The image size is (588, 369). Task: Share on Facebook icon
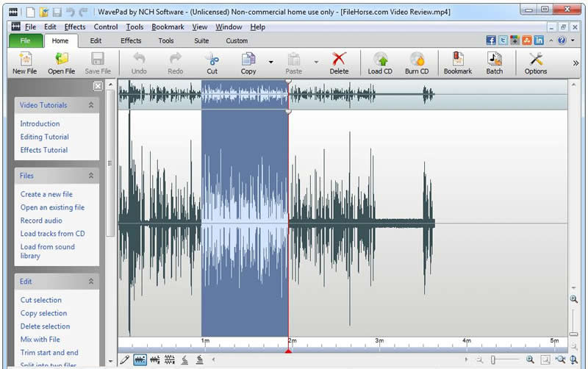coord(491,40)
